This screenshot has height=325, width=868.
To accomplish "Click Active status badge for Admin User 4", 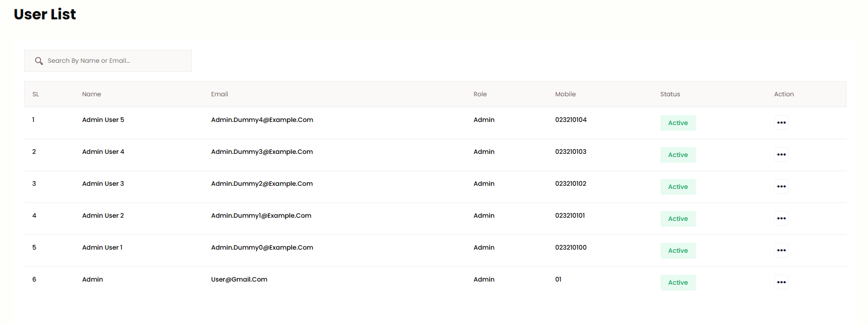I will point(677,155).
